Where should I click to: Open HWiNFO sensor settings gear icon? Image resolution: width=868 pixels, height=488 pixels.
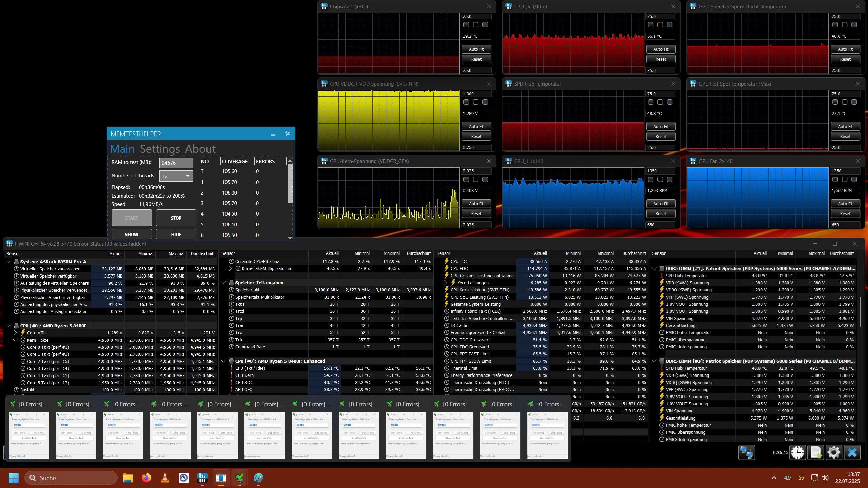834,452
